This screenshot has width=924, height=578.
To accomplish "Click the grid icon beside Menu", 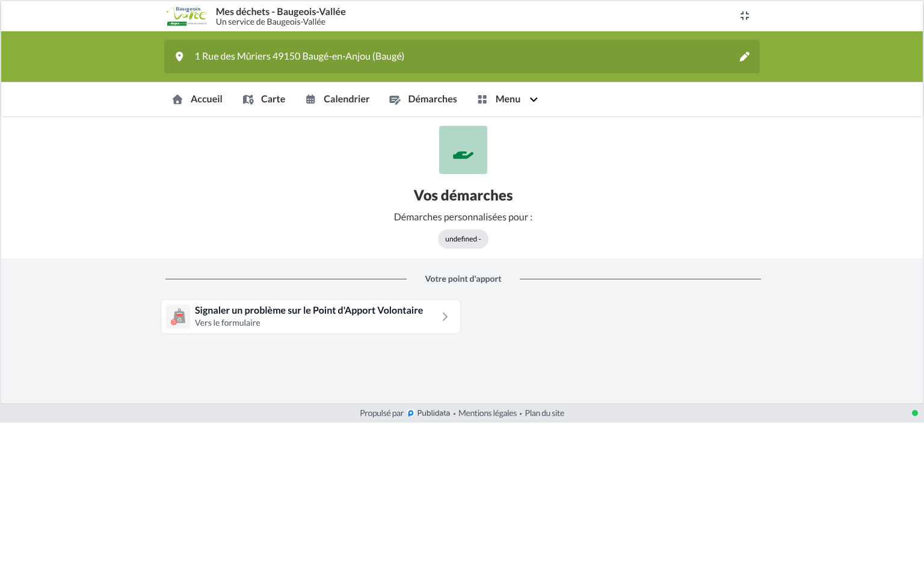I will click(482, 99).
